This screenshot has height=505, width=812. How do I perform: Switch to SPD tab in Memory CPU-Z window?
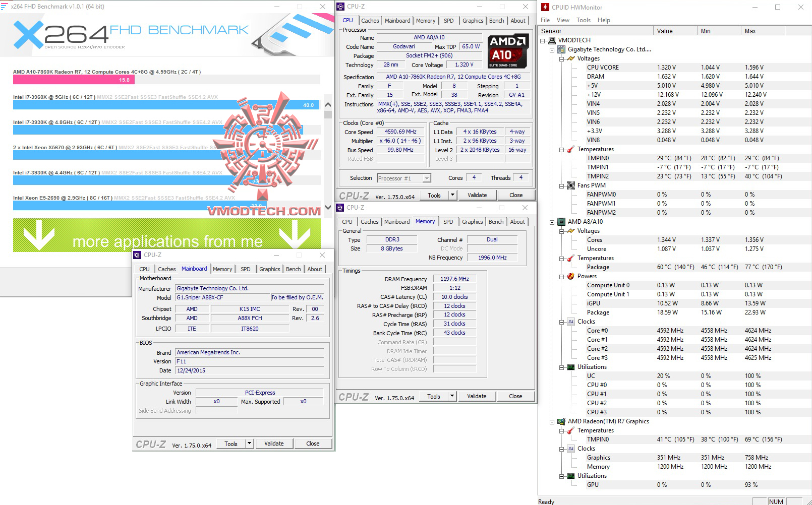[x=448, y=222]
